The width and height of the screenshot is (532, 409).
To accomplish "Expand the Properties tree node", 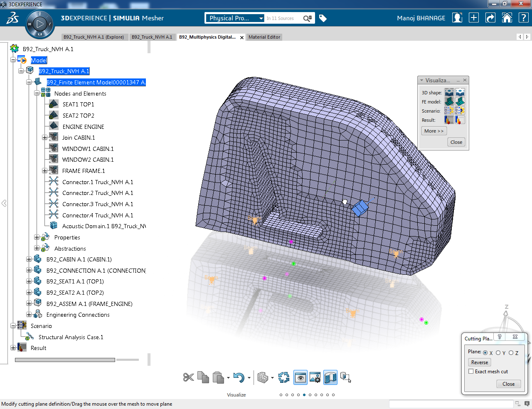I will 37,237.
